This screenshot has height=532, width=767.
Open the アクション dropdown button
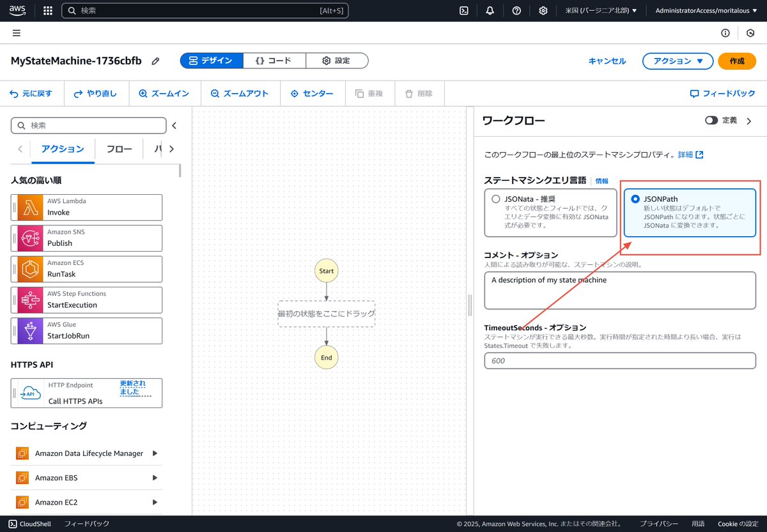pos(678,61)
